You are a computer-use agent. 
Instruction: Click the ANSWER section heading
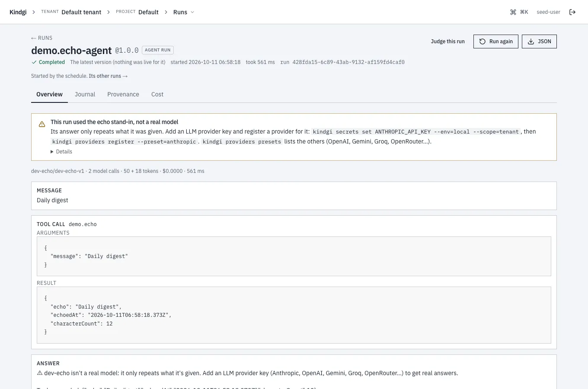[x=48, y=363]
